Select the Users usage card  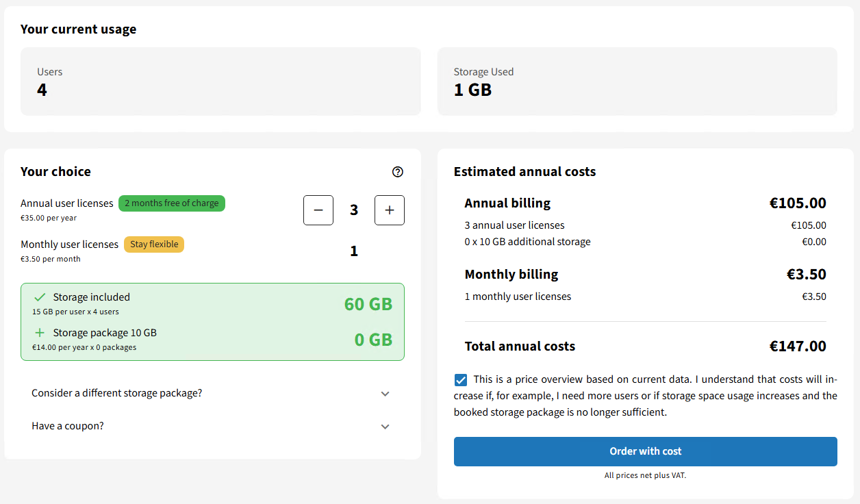tap(220, 81)
